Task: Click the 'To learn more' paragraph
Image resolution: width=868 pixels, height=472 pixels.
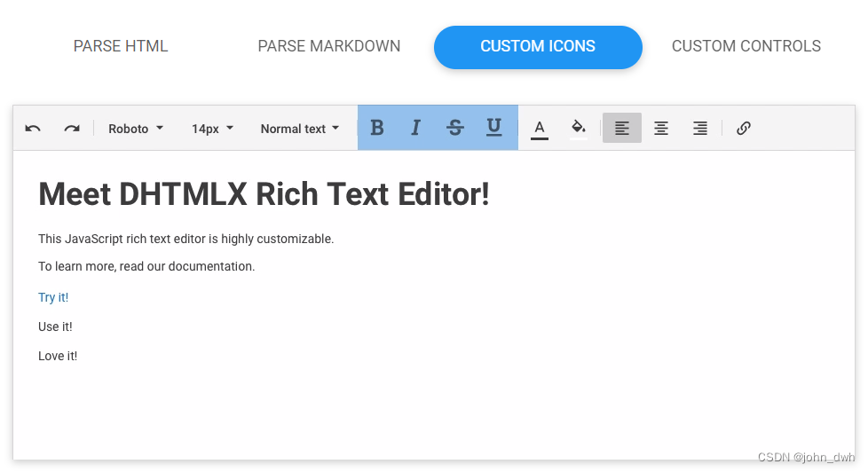Action: [x=146, y=266]
